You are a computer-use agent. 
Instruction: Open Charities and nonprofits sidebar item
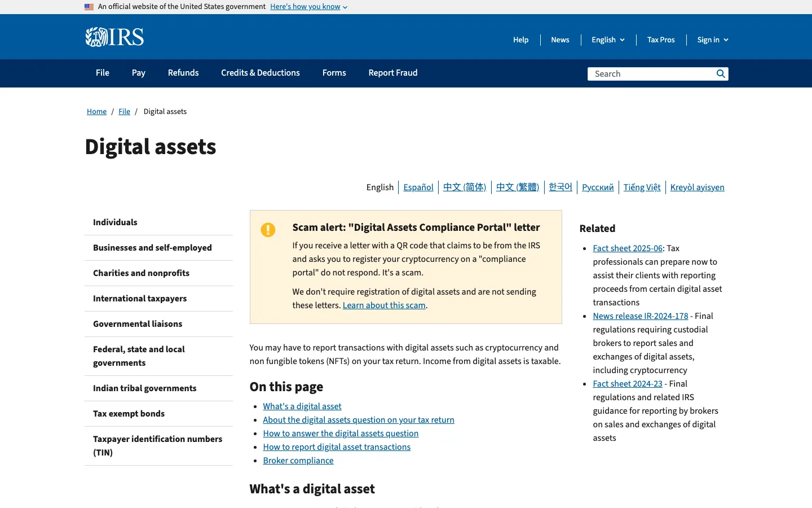158,273
